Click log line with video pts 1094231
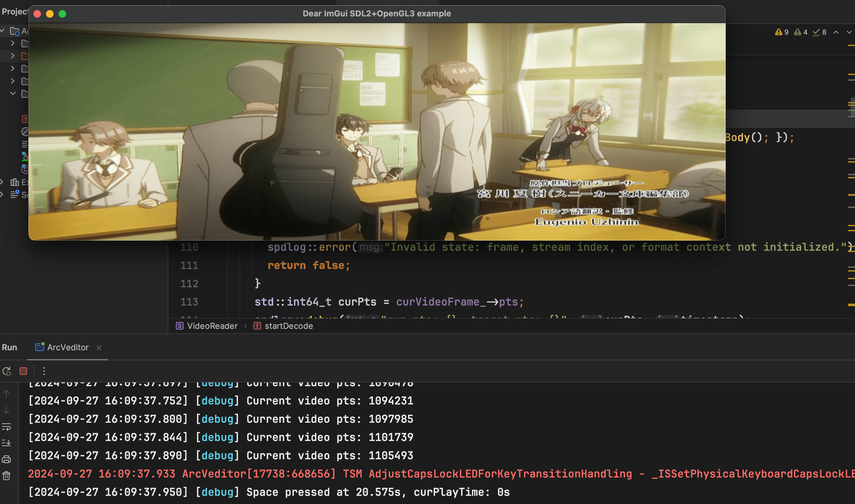855x504 pixels. 221,401
